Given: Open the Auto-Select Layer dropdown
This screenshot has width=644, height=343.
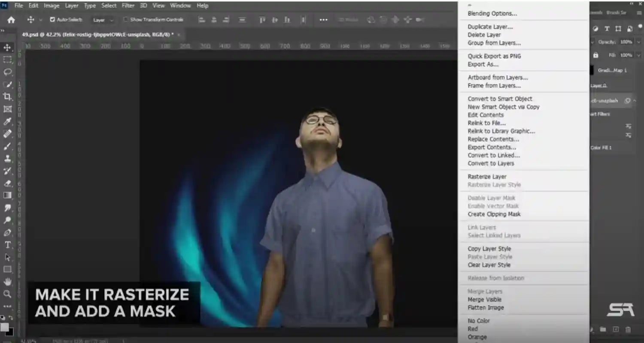Looking at the screenshot, I should click(x=103, y=20).
